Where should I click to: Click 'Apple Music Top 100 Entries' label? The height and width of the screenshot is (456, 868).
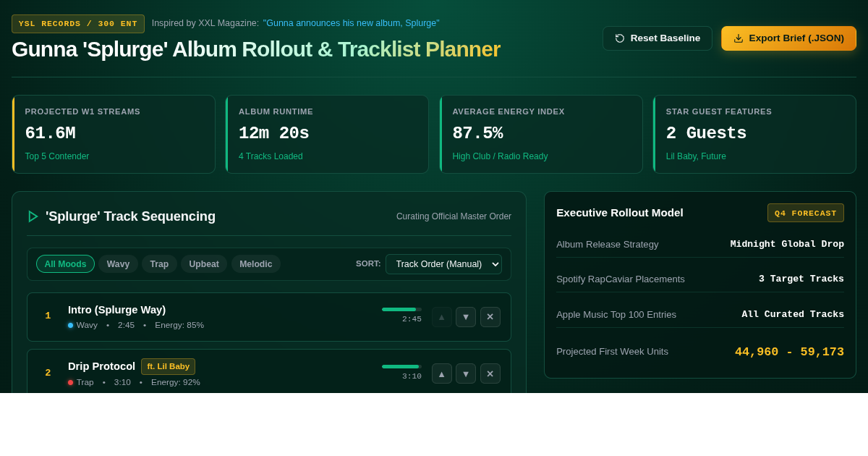pyautogui.click(x=616, y=314)
